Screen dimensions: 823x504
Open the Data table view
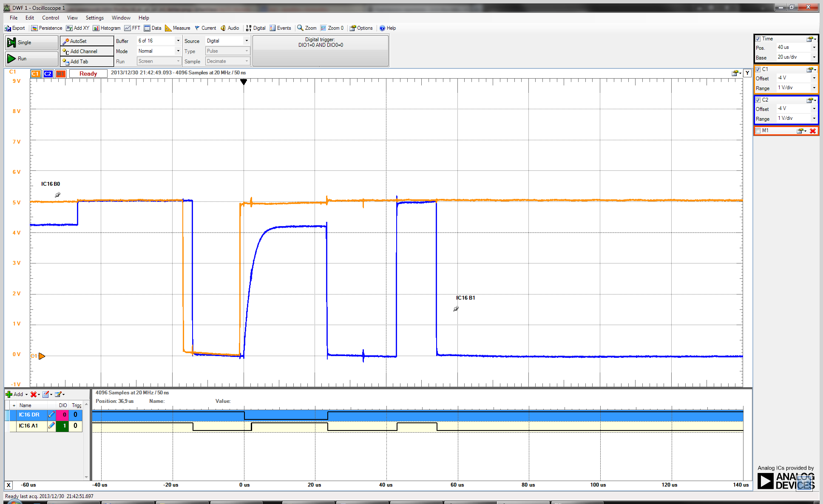(x=153, y=28)
